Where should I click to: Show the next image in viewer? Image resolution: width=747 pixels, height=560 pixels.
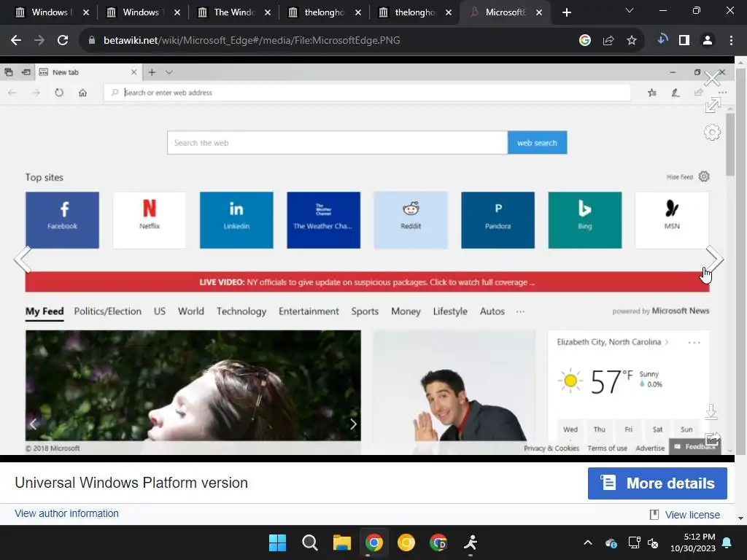(x=715, y=259)
